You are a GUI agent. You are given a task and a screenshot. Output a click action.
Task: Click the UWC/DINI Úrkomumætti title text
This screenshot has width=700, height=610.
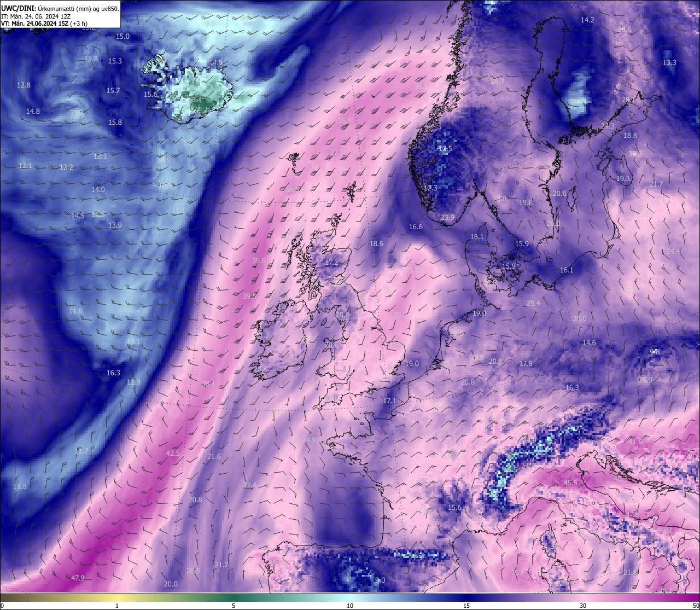[60, 9]
